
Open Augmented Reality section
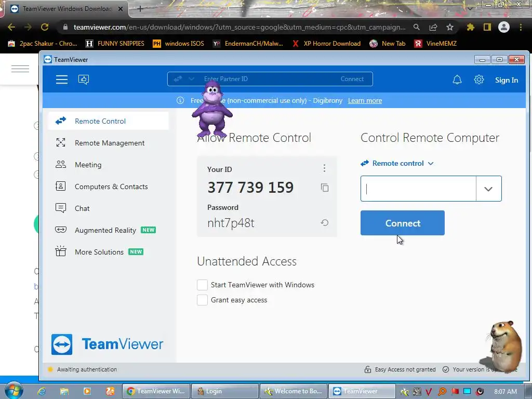109,230
